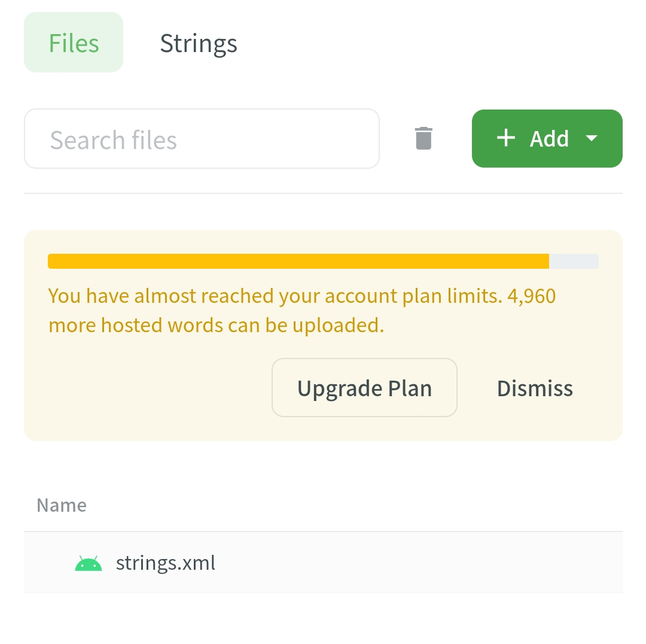Click the Upgrade Plan button

pos(364,388)
